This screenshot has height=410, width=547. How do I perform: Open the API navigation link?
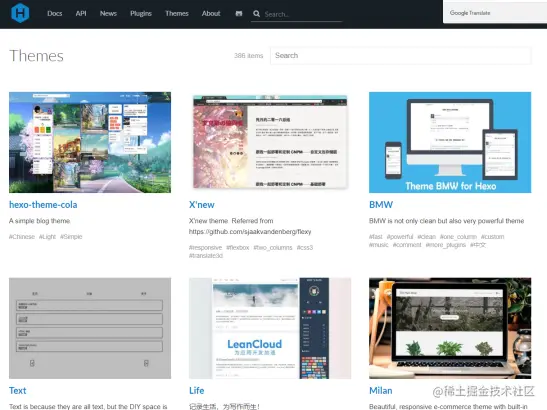pos(81,13)
